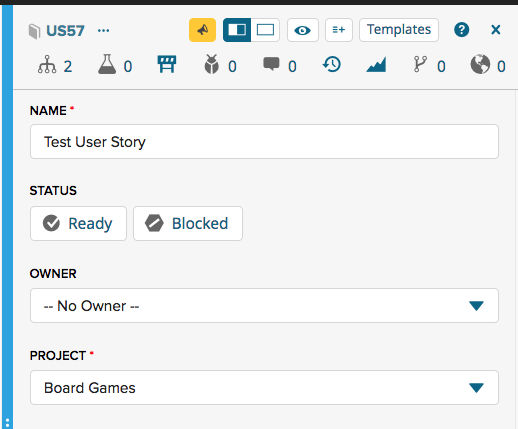
Task: Open the children hierarchy icon showing 2
Action: pos(47,64)
